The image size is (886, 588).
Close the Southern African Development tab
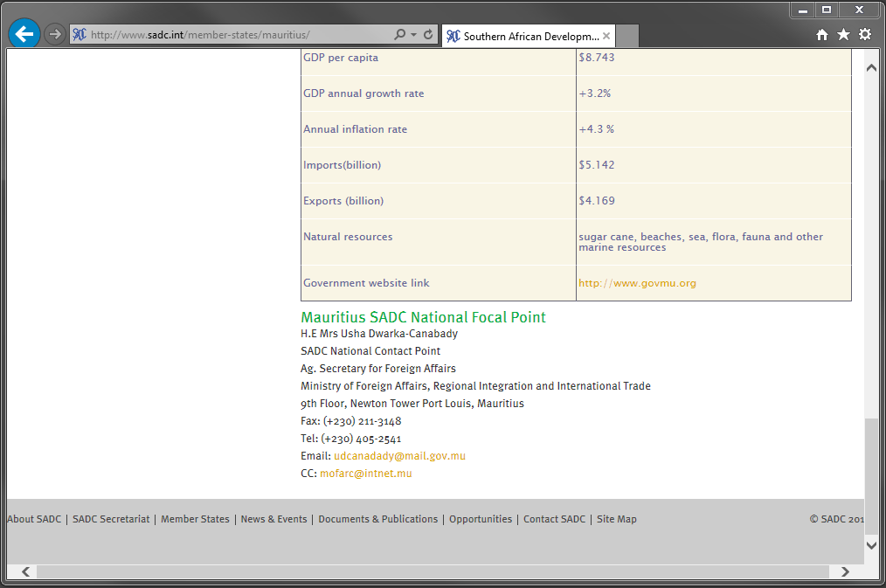606,36
